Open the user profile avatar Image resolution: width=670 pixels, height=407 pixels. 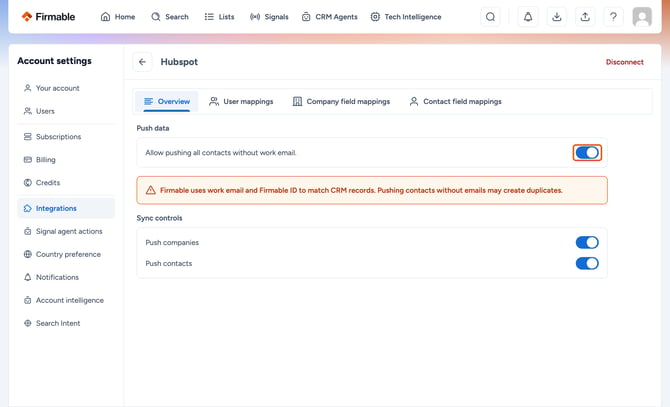pos(642,17)
